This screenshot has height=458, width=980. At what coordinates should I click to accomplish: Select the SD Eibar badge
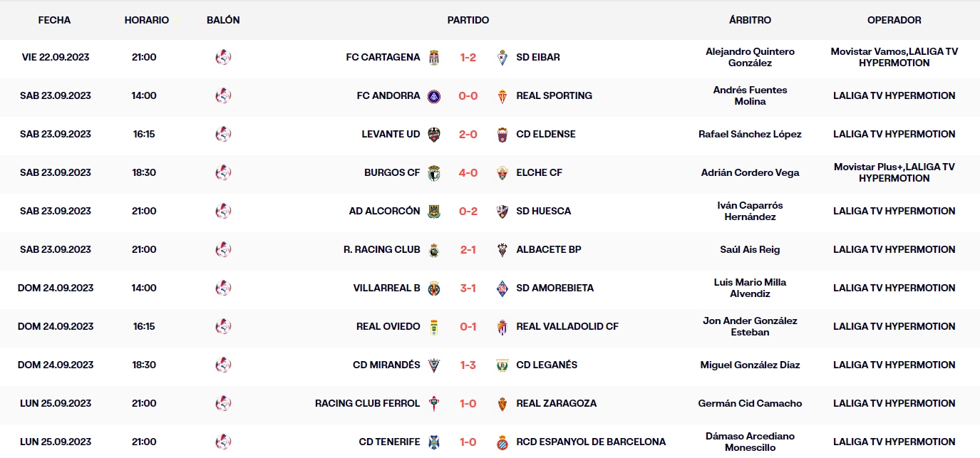pos(501,59)
